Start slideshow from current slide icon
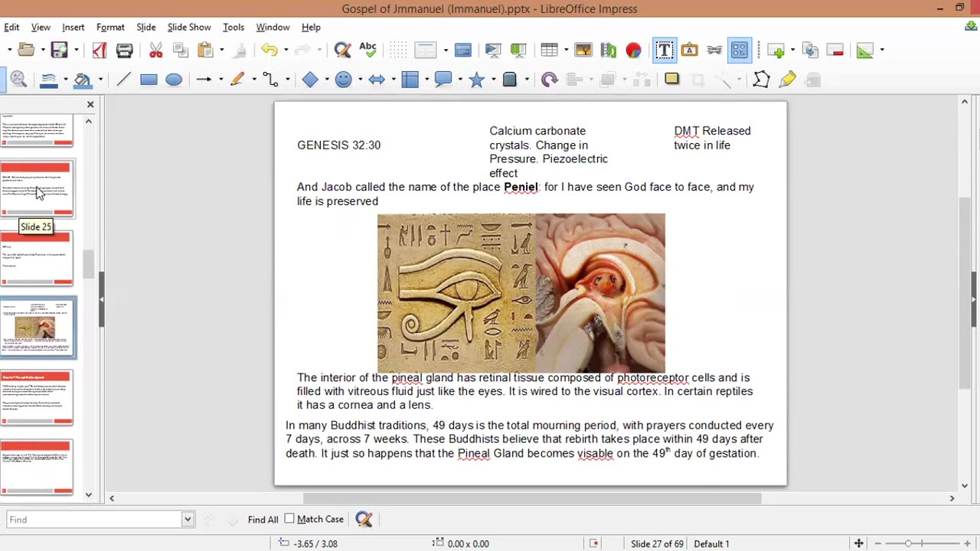 coord(518,51)
